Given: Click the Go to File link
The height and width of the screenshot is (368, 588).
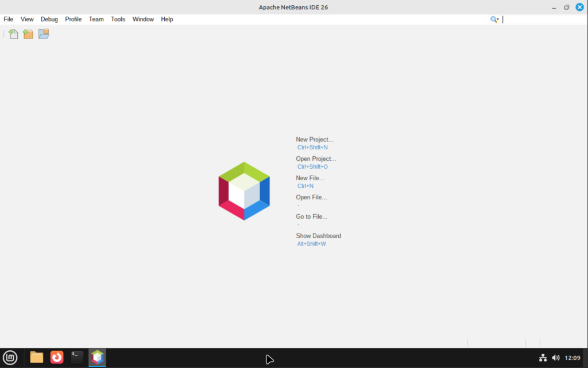Looking at the screenshot, I should pos(311,216).
